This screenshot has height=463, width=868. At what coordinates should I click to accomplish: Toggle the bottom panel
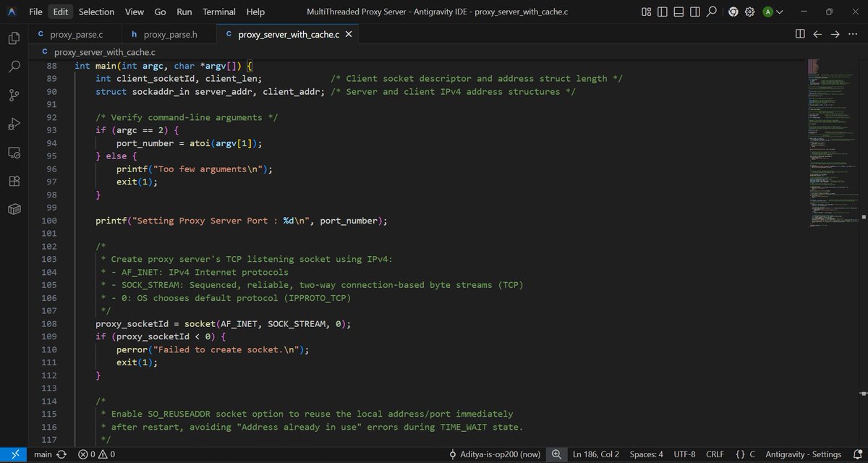(678, 12)
